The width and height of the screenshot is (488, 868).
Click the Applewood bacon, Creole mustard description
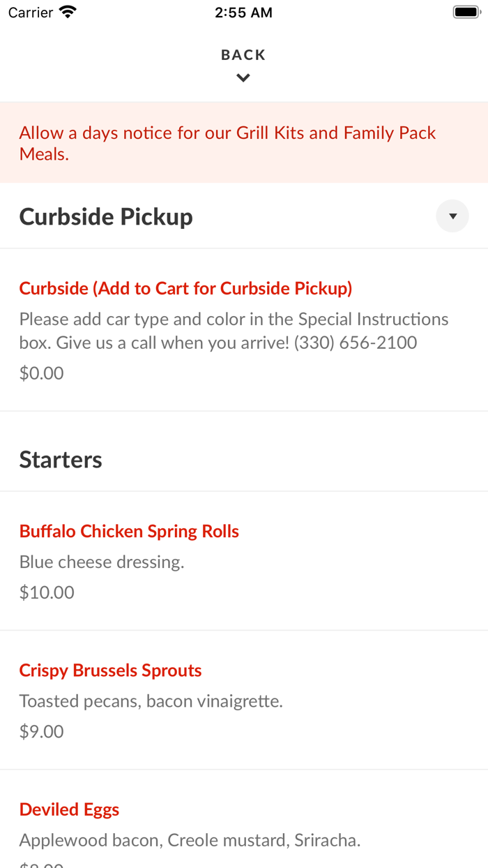click(x=190, y=840)
